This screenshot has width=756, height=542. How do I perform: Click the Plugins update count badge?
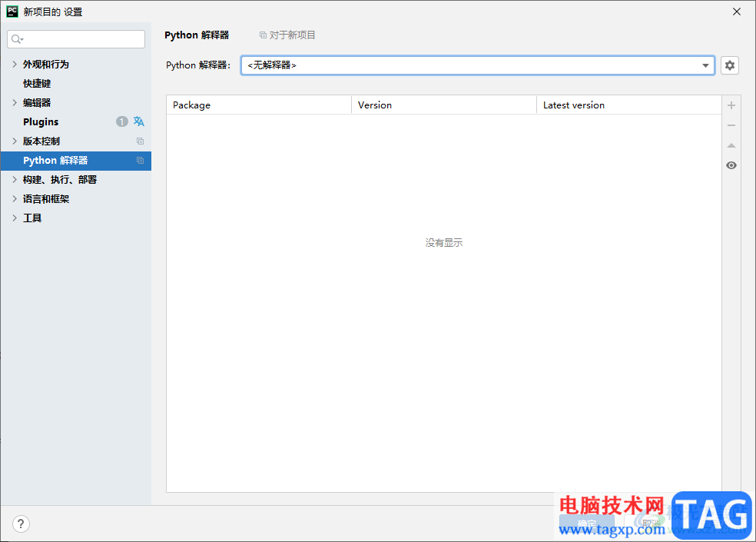122,121
